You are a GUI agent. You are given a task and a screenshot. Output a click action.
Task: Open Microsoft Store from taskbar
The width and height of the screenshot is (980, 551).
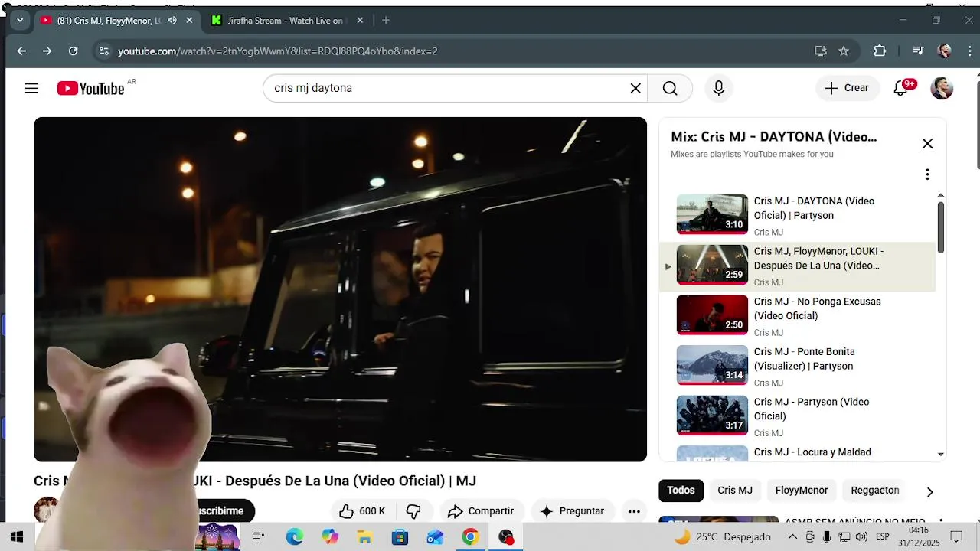[400, 537]
